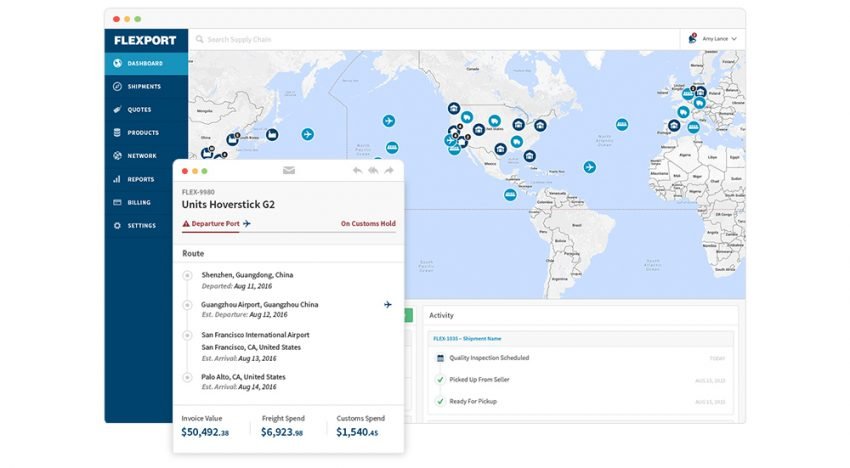Open the Reports menu item
Image resolution: width=850 pixels, height=468 pixels.
pyautogui.click(x=146, y=179)
